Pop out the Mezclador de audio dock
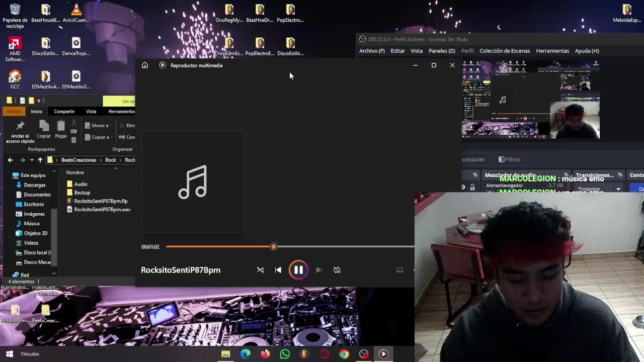This screenshot has height=362, width=644. click(566, 175)
